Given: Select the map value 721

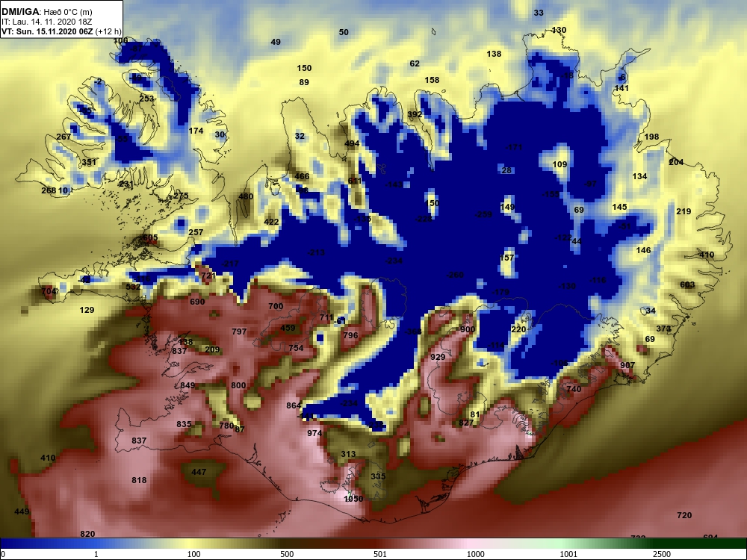Looking at the screenshot, I should point(208,276).
